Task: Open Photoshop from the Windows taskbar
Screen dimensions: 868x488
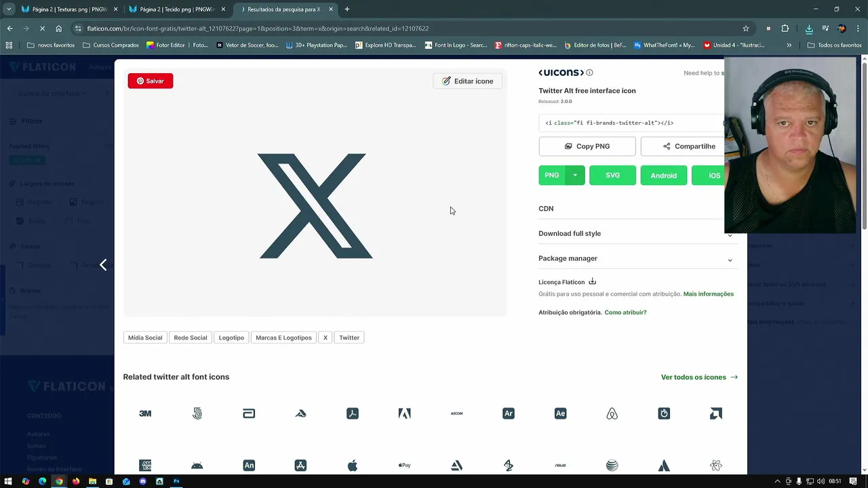Action: click(176, 481)
